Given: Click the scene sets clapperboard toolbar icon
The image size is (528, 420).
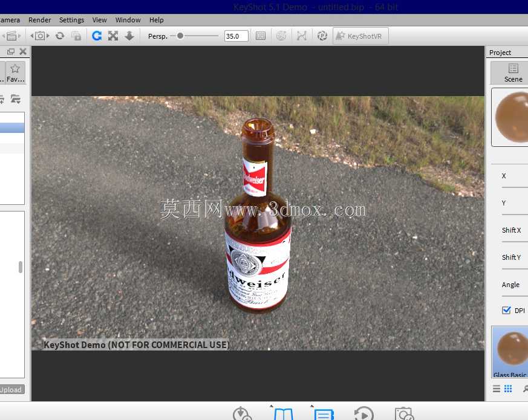Looking at the screenshot, I should pos(11,36).
